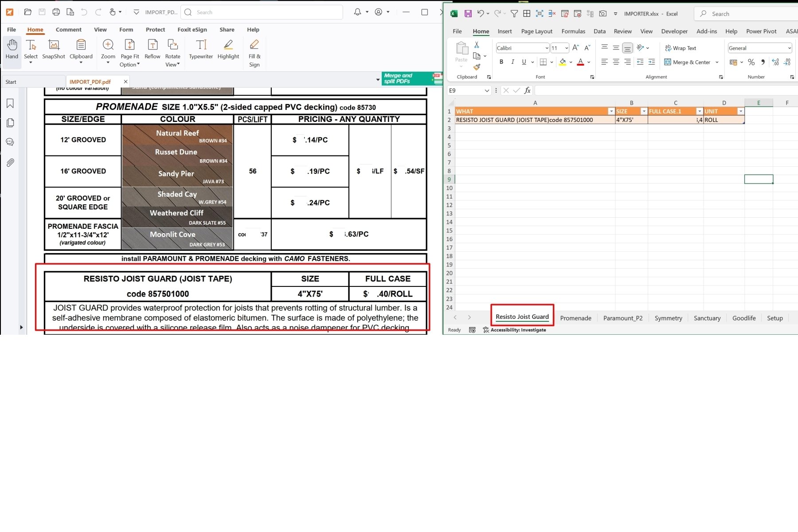798x532 pixels.
Task: Toggle Italic formatting in Excel
Action: click(512, 62)
